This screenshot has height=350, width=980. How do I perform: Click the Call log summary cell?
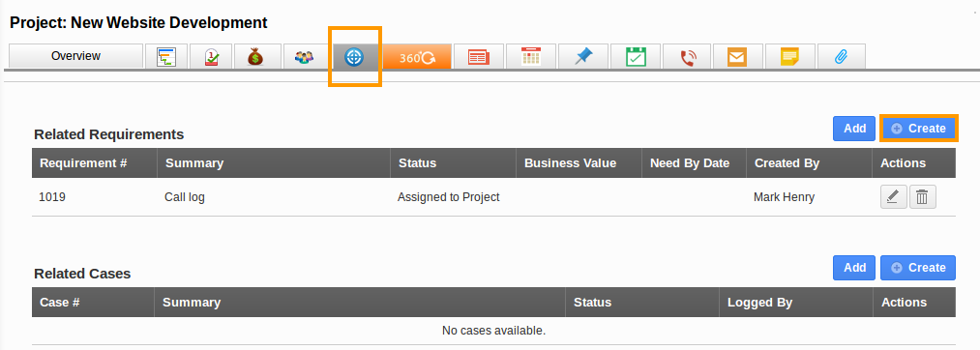[185, 197]
